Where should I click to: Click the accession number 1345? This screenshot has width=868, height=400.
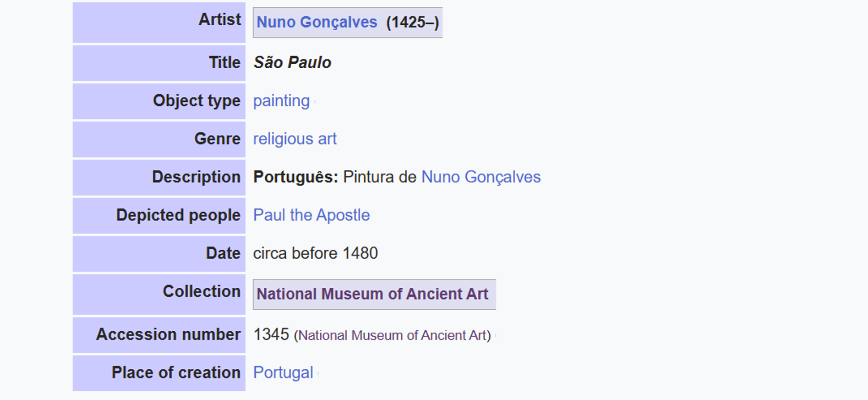coord(271,334)
